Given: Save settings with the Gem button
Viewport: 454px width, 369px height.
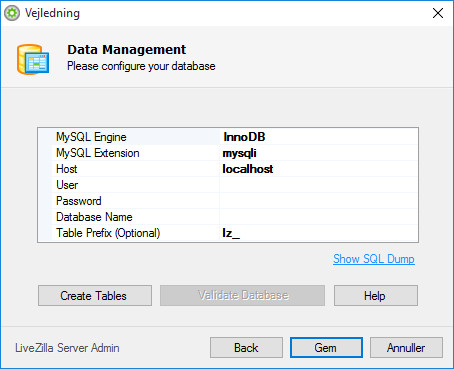Looking at the screenshot, I should 326,348.
